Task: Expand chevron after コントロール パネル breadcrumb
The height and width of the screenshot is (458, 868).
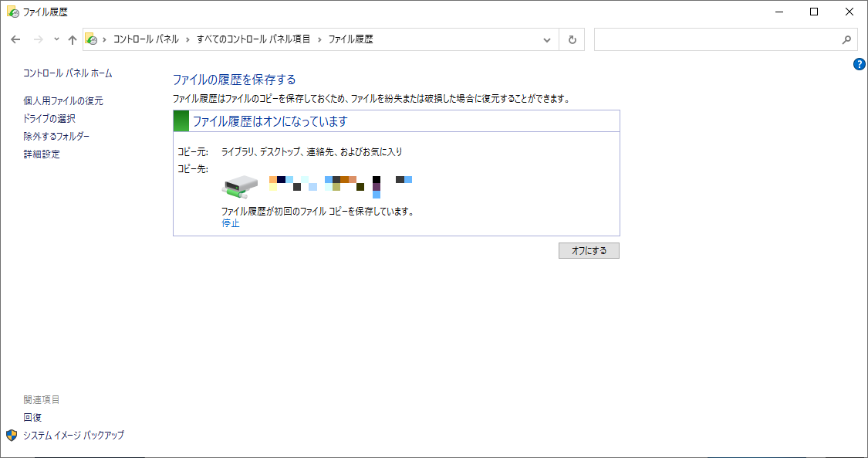Action: click(x=187, y=39)
